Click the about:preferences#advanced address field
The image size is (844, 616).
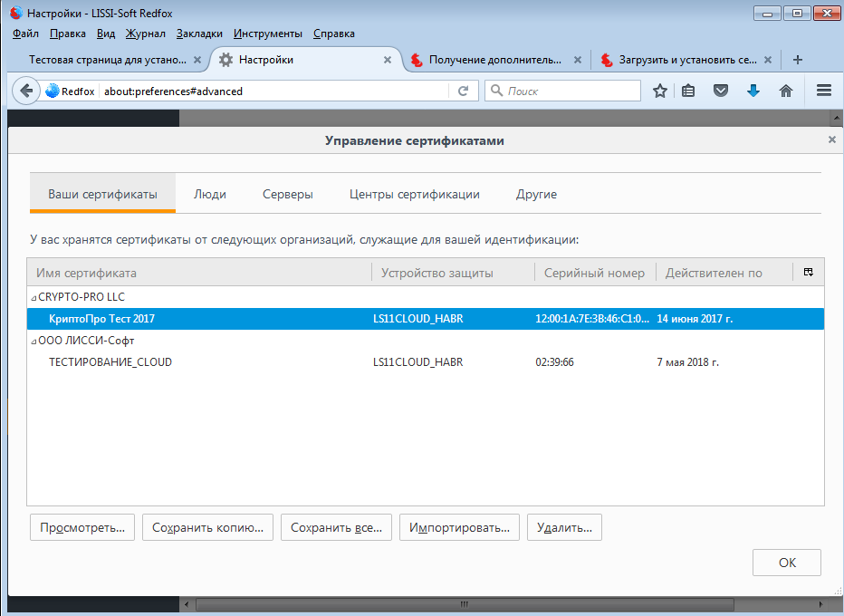[274, 91]
